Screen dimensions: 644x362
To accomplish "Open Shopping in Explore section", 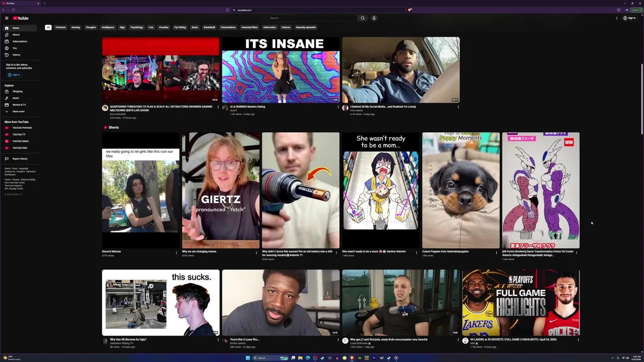I will (x=19, y=92).
